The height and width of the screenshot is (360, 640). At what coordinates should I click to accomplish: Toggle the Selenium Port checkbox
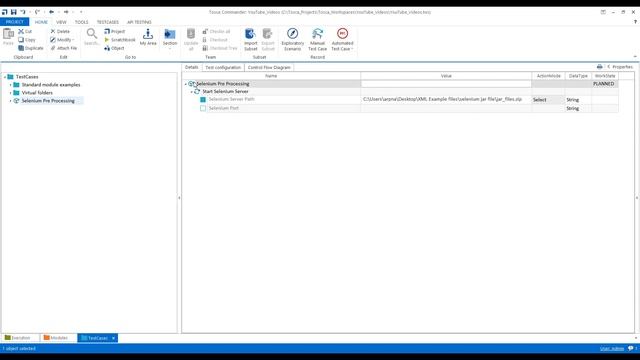[203, 108]
